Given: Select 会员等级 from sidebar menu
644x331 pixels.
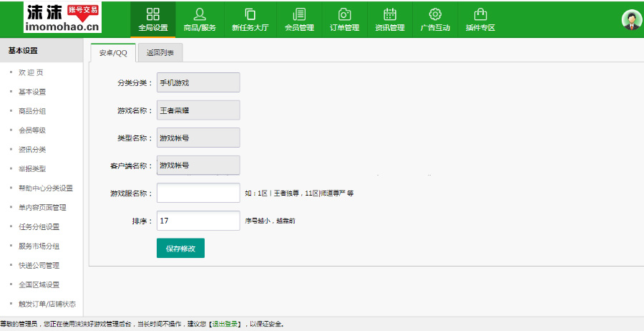Looking at the screenshot, I should point(32,130).
